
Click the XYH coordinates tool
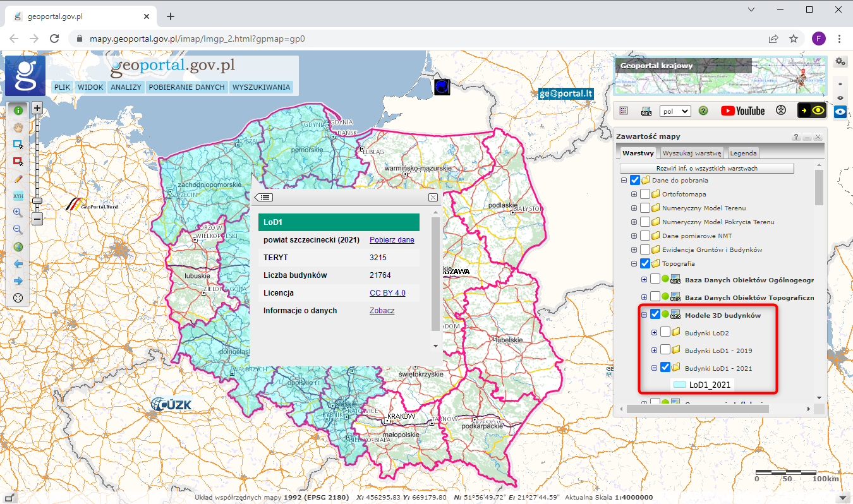click(18, 196)
